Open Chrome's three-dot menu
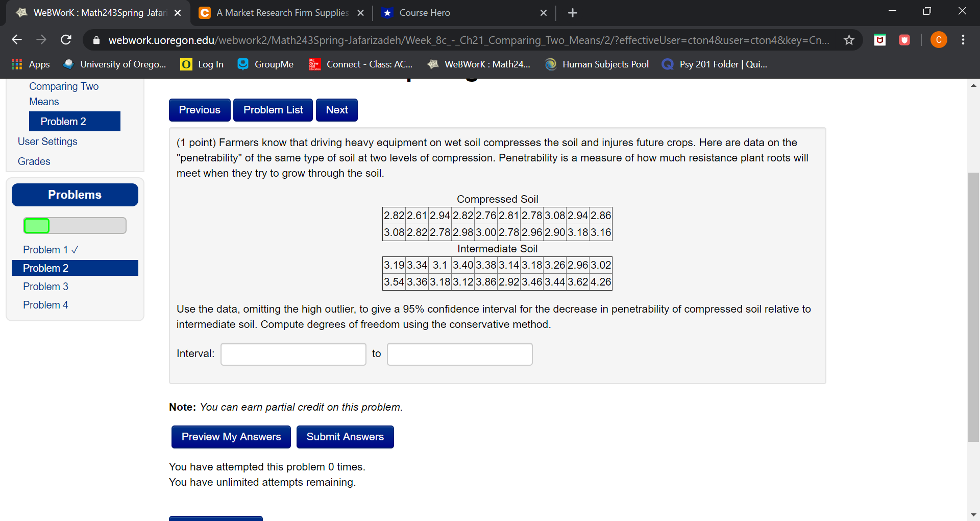This screenshot has width=980, height=521. pyautogui.click(x=963, y=40)
